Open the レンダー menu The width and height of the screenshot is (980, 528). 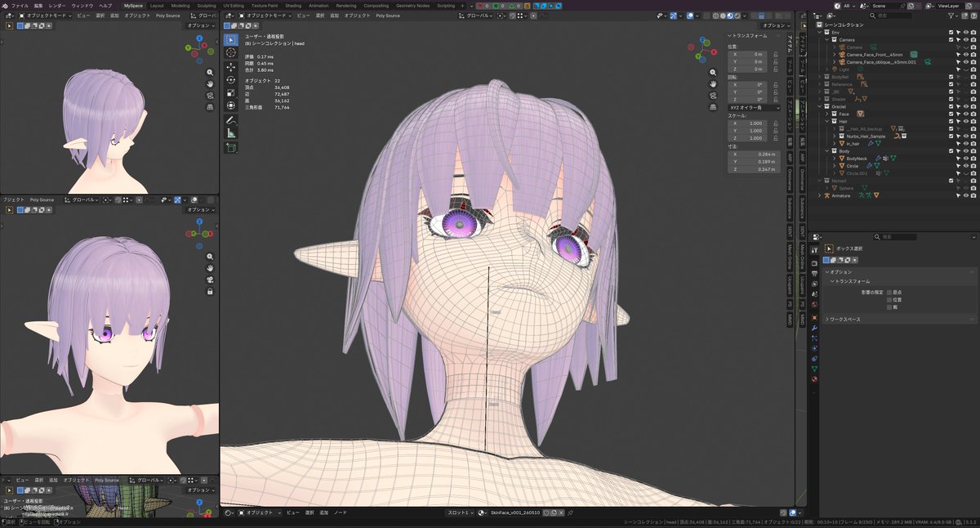(57, 5)
